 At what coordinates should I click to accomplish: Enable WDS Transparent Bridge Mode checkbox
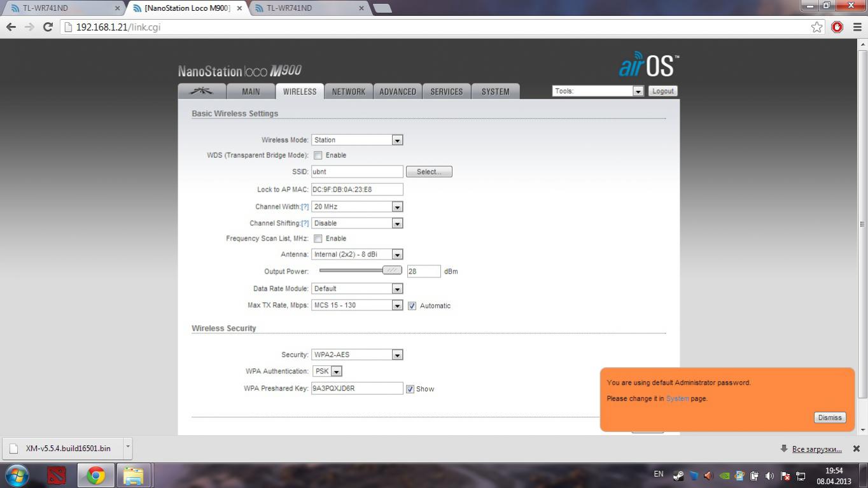[318, 155]
